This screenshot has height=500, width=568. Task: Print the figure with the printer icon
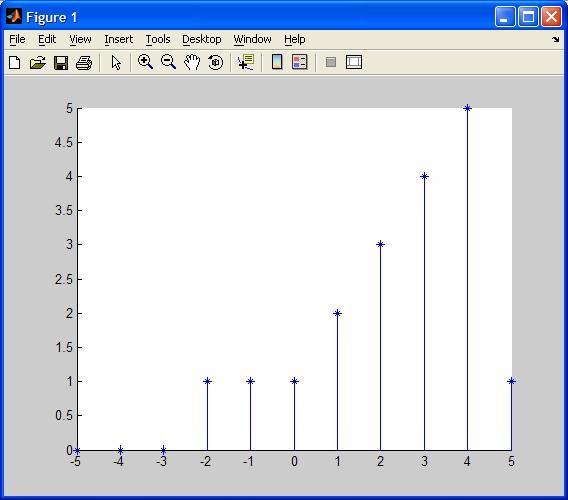pyautogui.click(x=84, y=62)
